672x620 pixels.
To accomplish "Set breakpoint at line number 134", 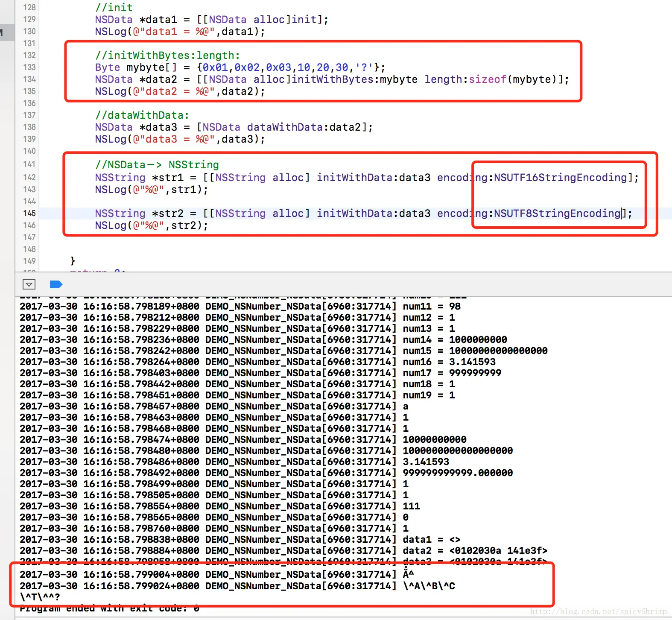I will 29,79.
